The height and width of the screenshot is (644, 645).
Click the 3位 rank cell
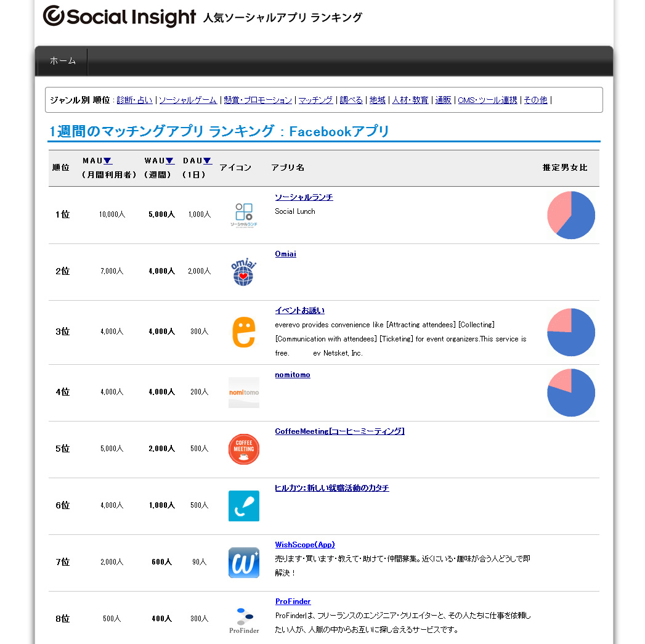tap(62, 332)
